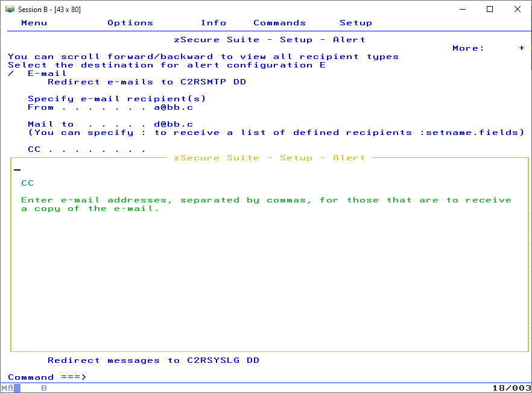532x393 pixels.
Task: Click the From field value a@bb.c
Action: [x=173, y=107]
